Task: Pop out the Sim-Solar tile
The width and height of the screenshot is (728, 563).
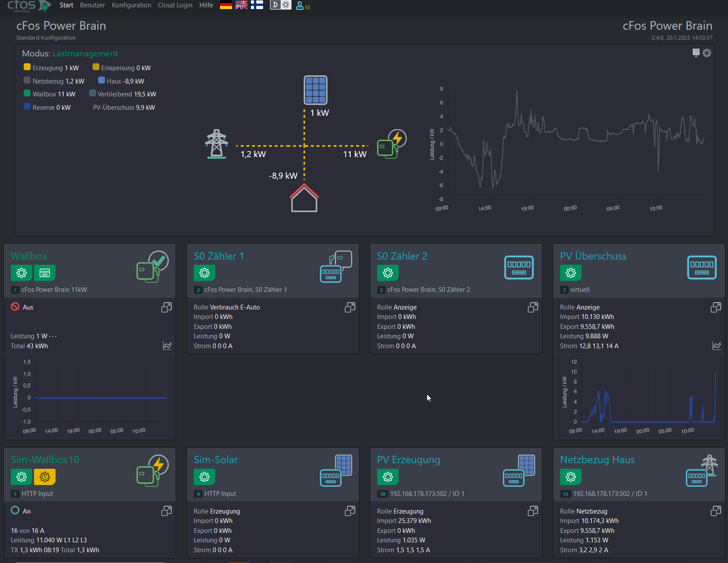Action: tap(350, 511)
